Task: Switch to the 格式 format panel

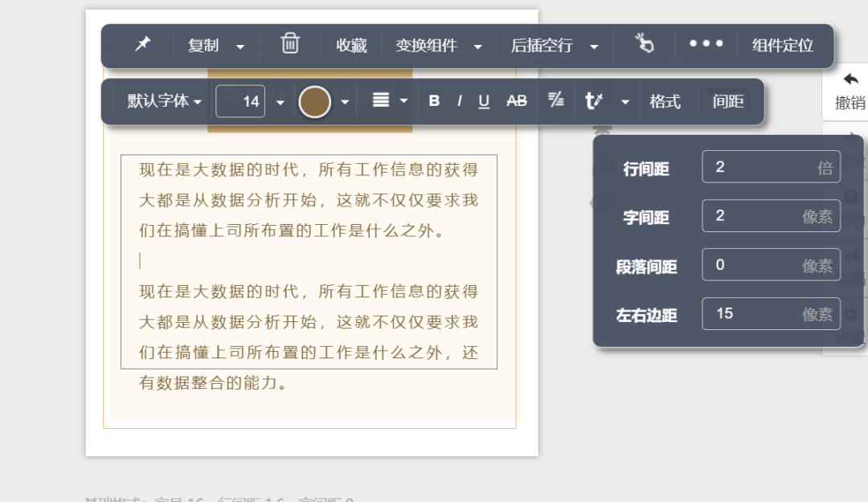Action: [x=665, y=101]
